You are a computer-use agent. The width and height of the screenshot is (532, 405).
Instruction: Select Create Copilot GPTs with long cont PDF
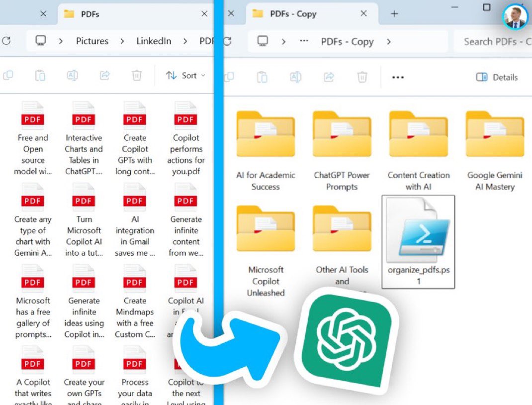pos(135,138)
